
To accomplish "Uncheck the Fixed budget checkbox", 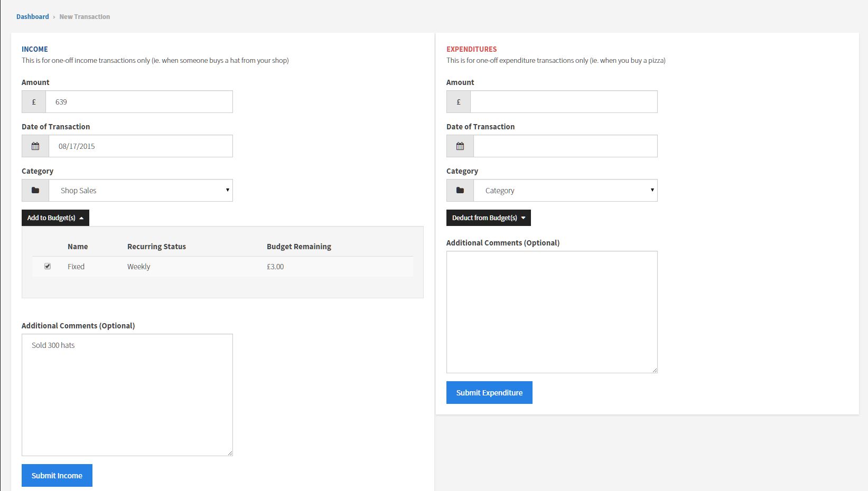I will click(x=48, y=267).
